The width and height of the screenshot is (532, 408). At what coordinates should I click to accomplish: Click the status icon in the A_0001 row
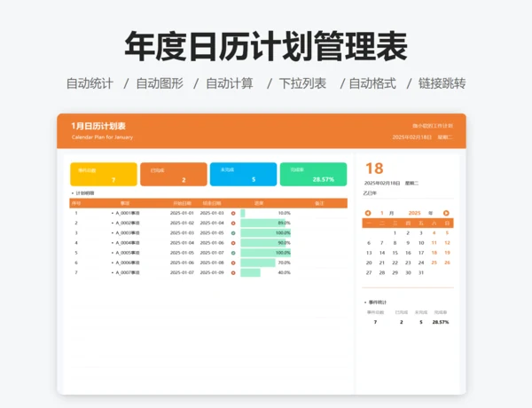click(x=233, y=213)
